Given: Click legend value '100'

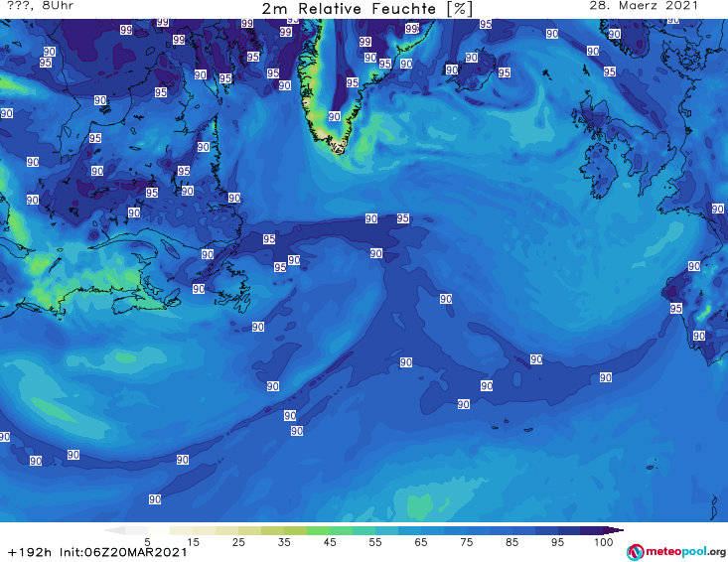Looking at the screenshot, I should [604, 542].
